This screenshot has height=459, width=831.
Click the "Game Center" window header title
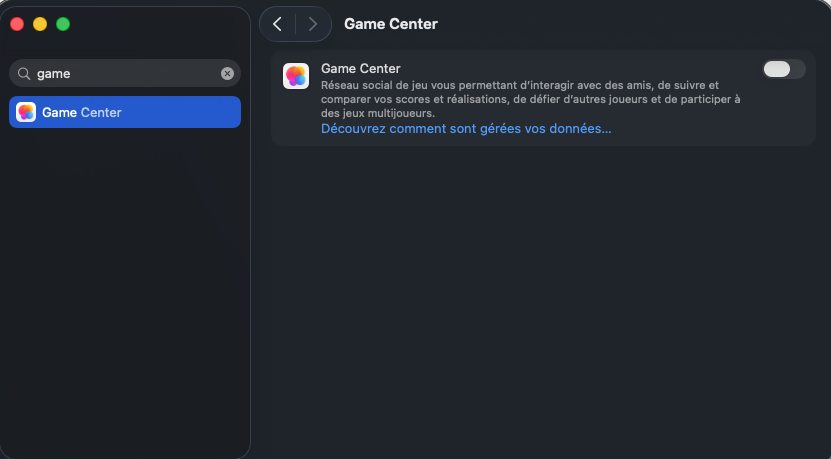click(x=391, y=24)
